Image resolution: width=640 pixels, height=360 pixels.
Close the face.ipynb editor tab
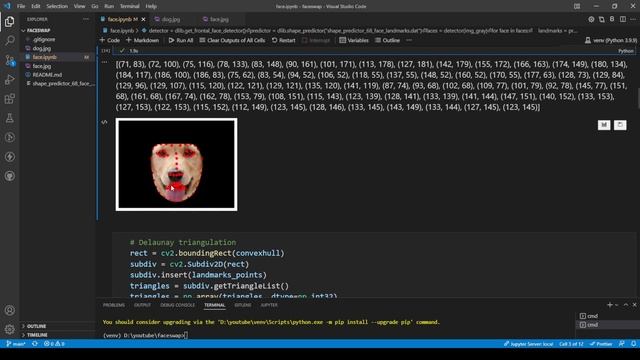[x=143, y=19]
